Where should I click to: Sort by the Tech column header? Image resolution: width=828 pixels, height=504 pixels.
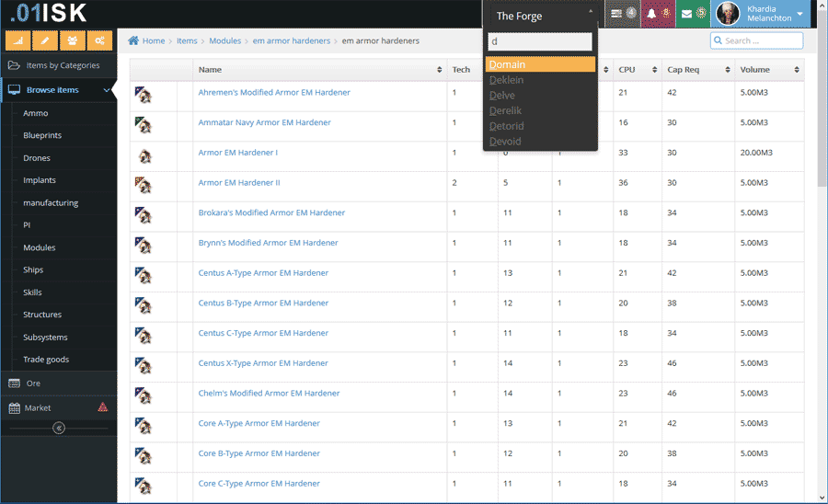[x=461, y=70]
